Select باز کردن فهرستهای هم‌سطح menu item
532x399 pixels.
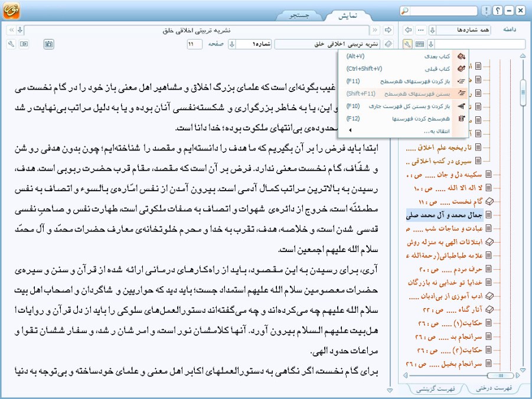click(x=404, y=81)
